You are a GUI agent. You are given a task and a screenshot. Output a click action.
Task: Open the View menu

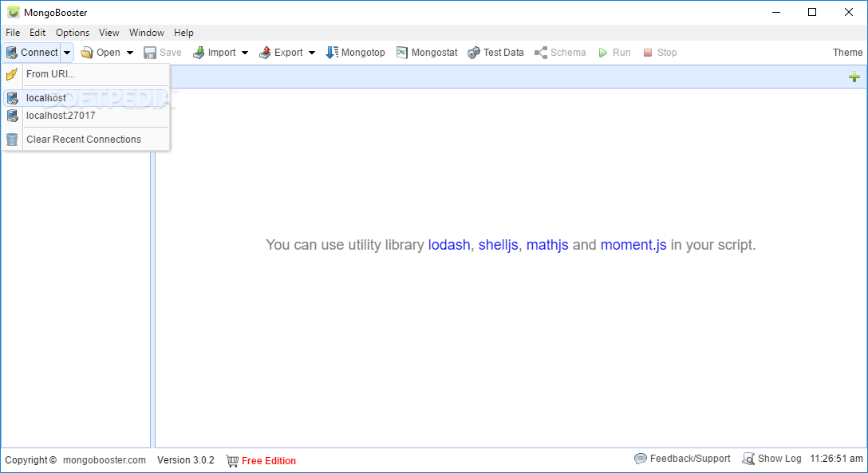point(109,33)
